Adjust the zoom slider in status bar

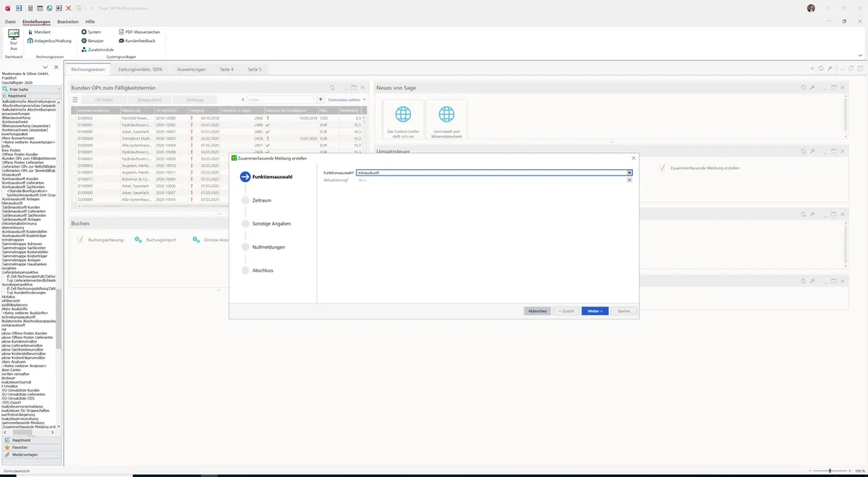(830, 471)
